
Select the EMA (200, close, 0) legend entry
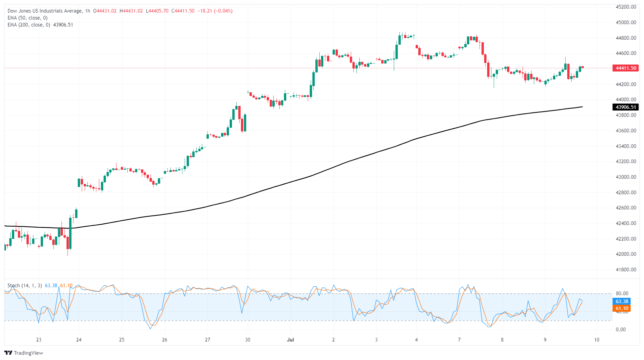click(29, 25)
